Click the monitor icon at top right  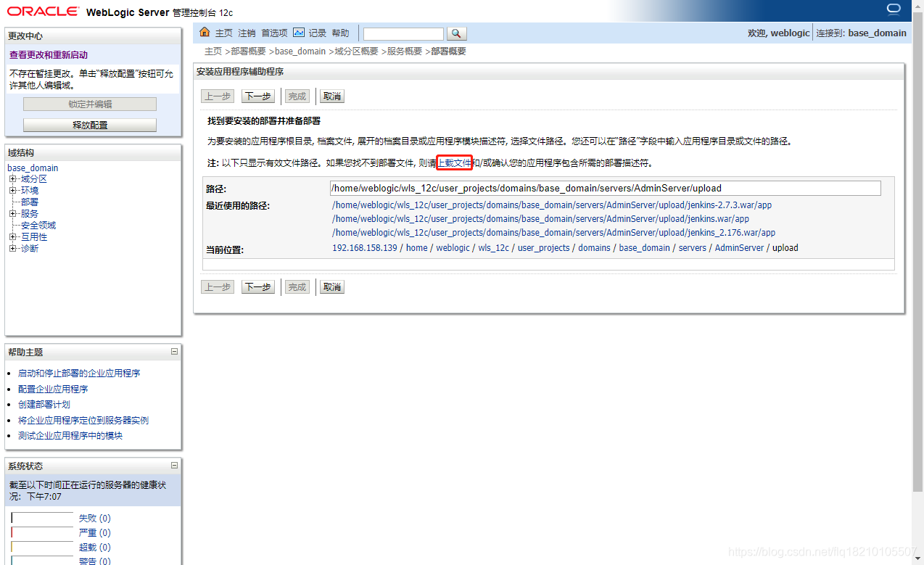pyautogui.click(x=893, y=9)
